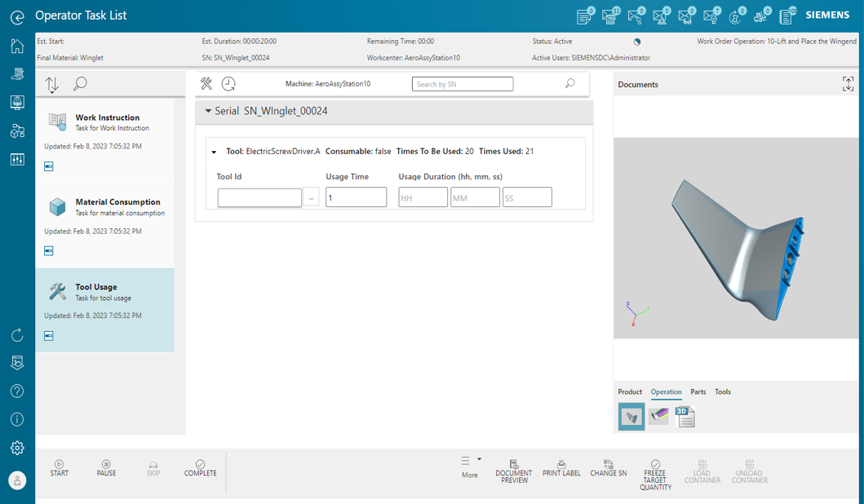Click UNLOAD CONTAINER button
The image size is (864, 504).
[750, 471]
